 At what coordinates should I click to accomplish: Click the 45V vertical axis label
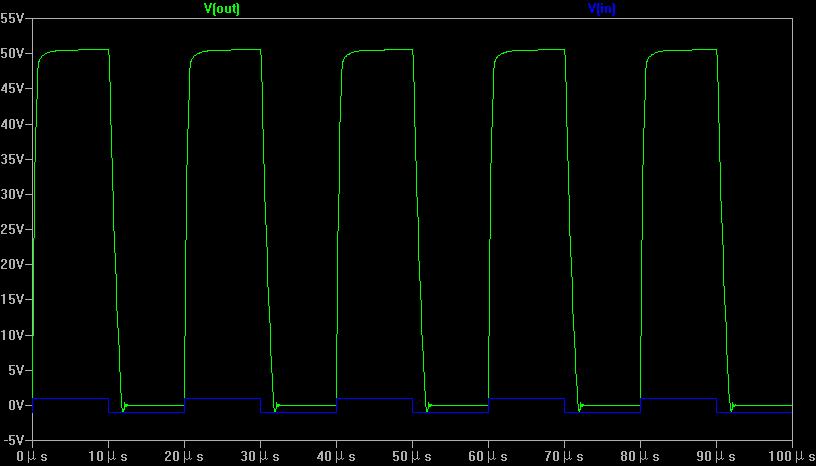coord(12,89)
